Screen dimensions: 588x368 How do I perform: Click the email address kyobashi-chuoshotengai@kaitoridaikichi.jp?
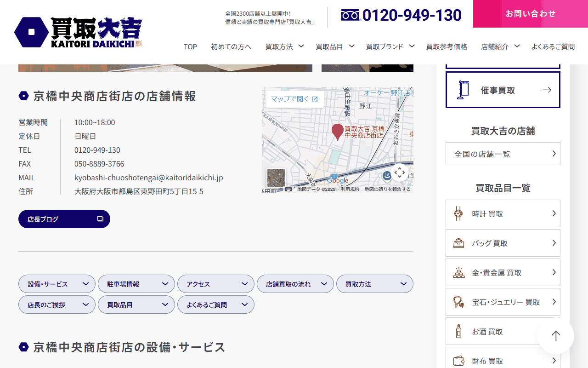tap(149, 178)
